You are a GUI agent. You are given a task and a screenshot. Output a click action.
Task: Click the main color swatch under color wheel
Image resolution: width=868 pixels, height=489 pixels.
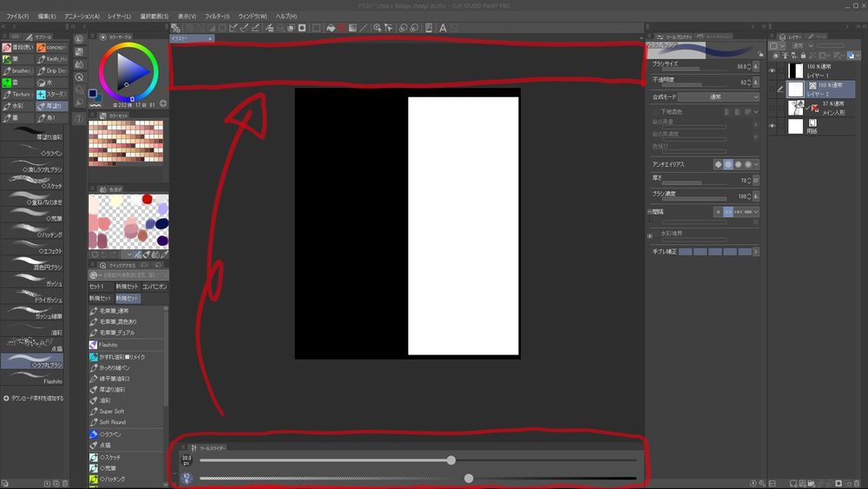(93, 93)
